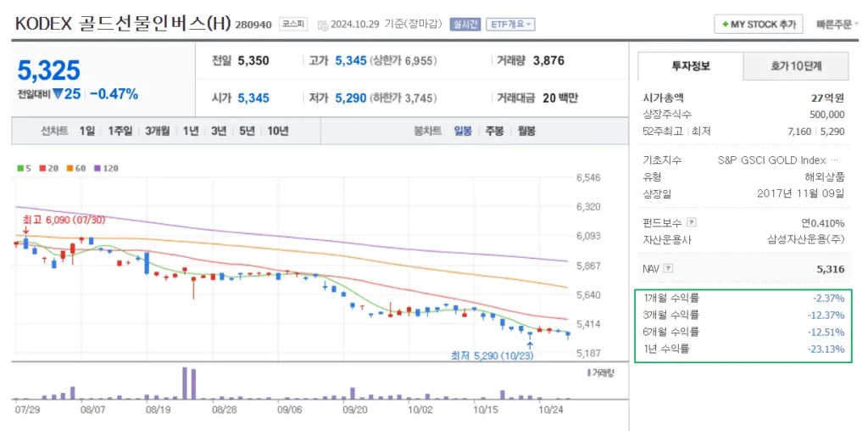
Task: Click the 거래량 3,876 value
Action: (x=548, y=61)
